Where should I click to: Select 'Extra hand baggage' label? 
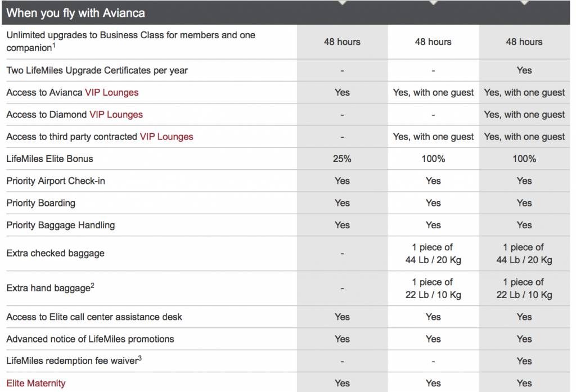pos(50,287)
